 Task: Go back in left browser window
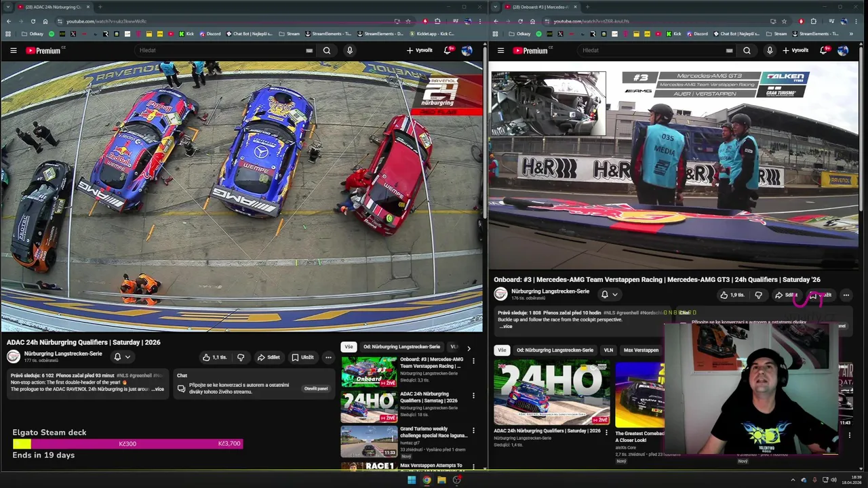[x=8, y=21]
